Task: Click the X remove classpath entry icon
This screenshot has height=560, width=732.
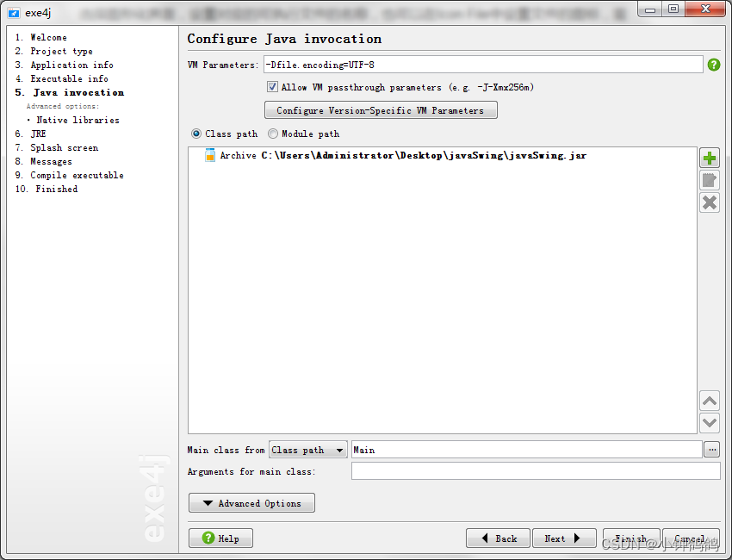Action: point(709,202)
